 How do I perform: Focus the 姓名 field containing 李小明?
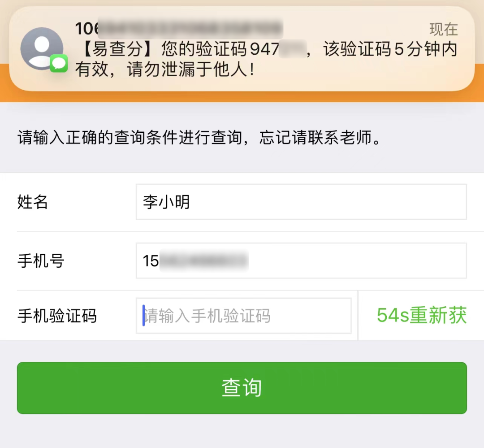coord(301,202)
